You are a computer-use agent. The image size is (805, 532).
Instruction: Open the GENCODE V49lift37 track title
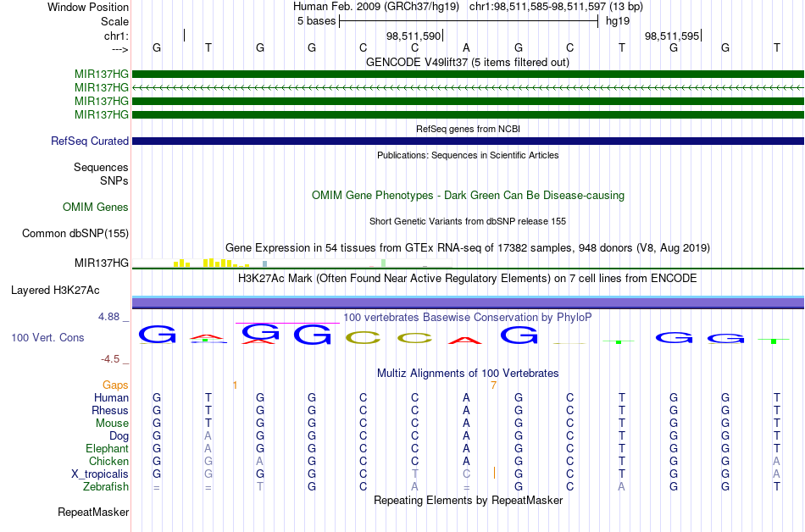click(467, 63)
